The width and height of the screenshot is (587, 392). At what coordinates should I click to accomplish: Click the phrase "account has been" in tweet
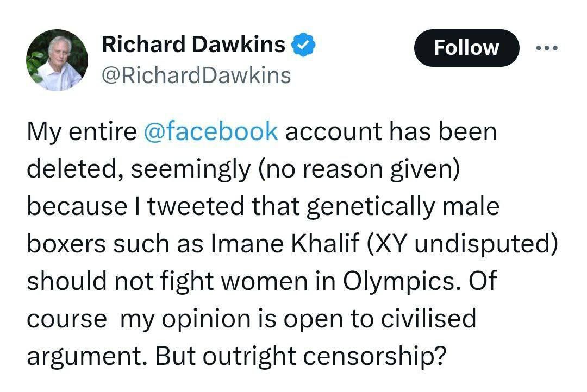[x=391, y=133]
